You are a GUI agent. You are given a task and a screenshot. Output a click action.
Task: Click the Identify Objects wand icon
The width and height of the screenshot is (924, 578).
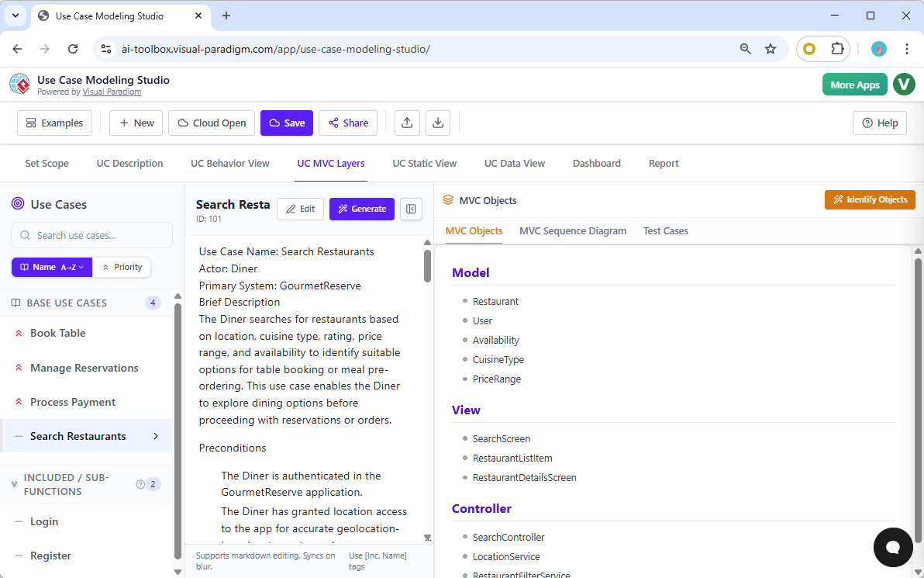(838, 199)
